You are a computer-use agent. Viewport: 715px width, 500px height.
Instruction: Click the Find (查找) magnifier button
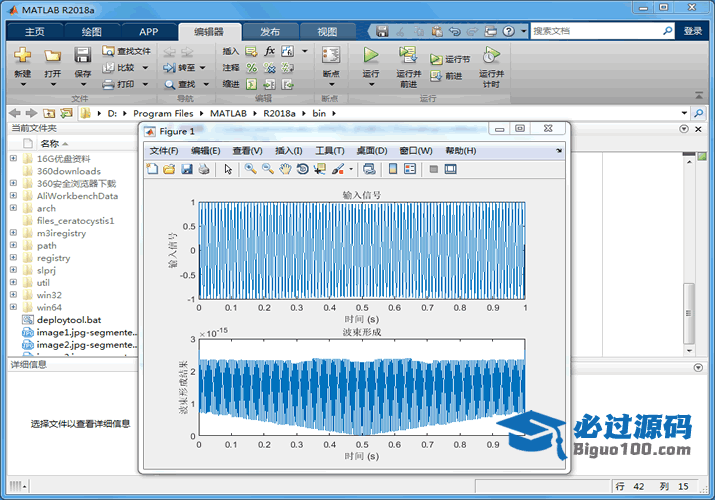click(x=181, y=84)
